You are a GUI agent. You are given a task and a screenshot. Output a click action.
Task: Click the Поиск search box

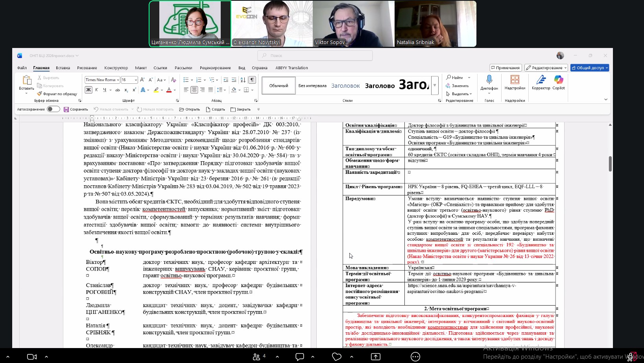[315, 55]
